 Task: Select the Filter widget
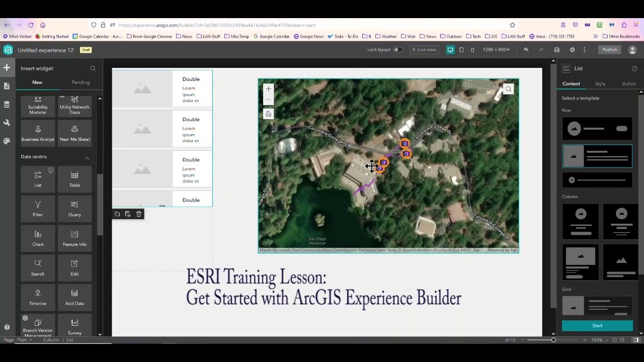pyautogui.click(x=38, y=208)
